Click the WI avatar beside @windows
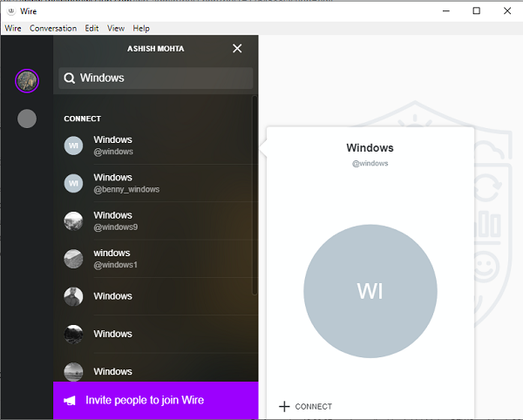 tap(73, 146)
